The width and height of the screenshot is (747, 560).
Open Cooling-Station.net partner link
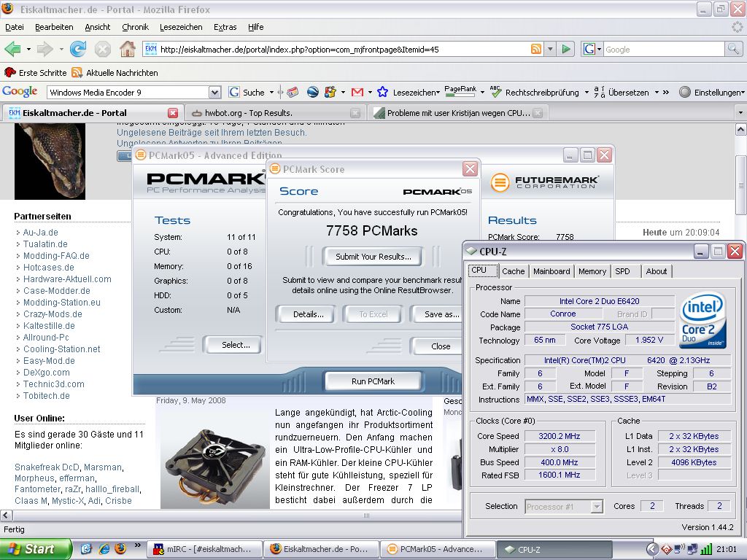pos(61,349)
